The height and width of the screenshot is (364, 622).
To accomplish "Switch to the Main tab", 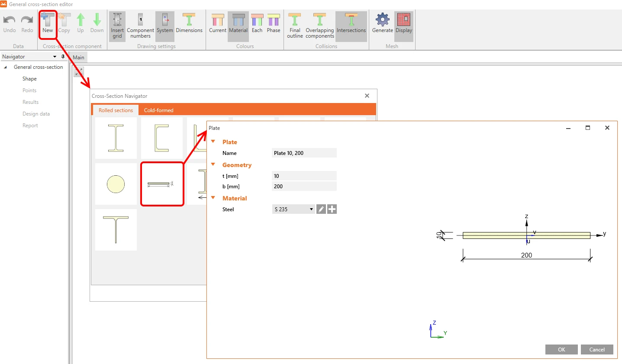I will click(78, 57).
